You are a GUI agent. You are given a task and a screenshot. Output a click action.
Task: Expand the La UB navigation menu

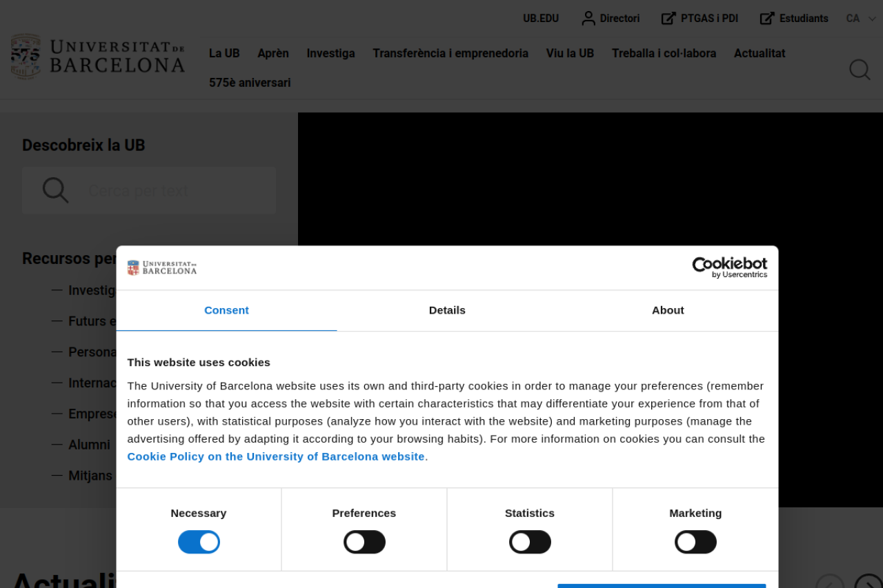pos(224,53)
